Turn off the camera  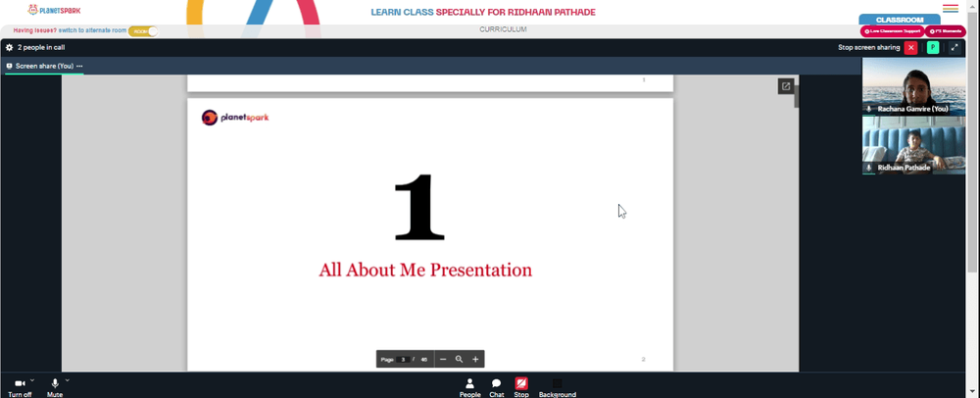tap(20, 387)
